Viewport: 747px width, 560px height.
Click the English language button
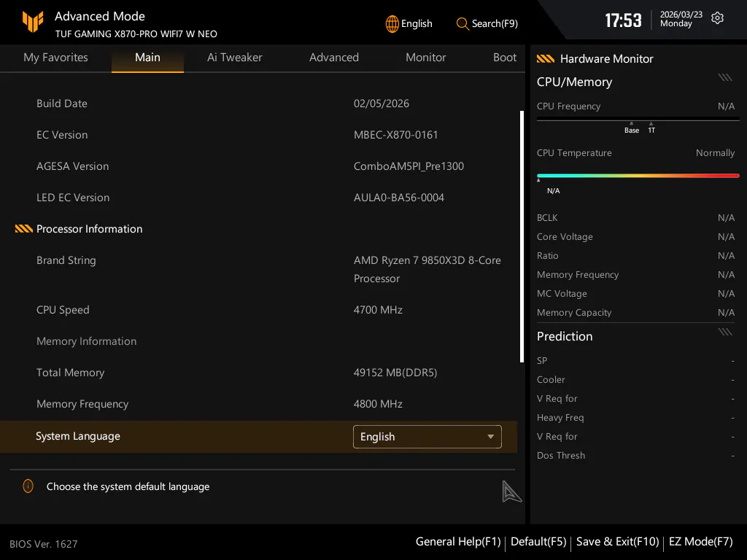tap(409, 24)
